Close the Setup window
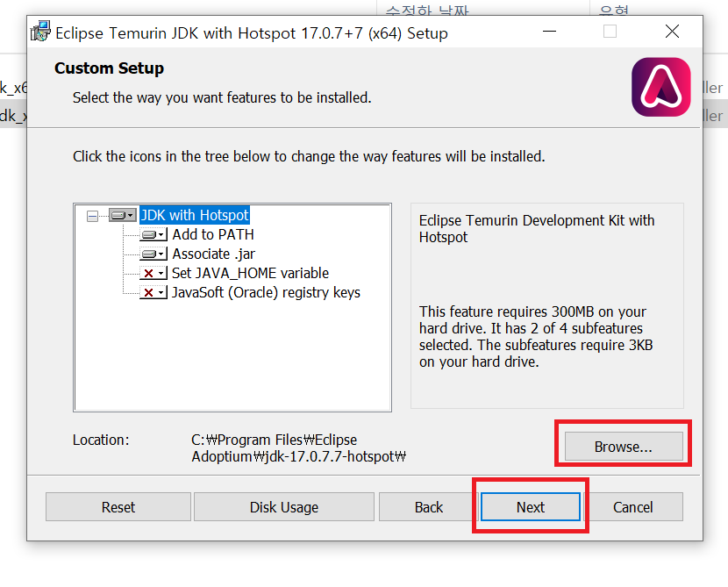This screenshot has width=728, height=587. 672,32
